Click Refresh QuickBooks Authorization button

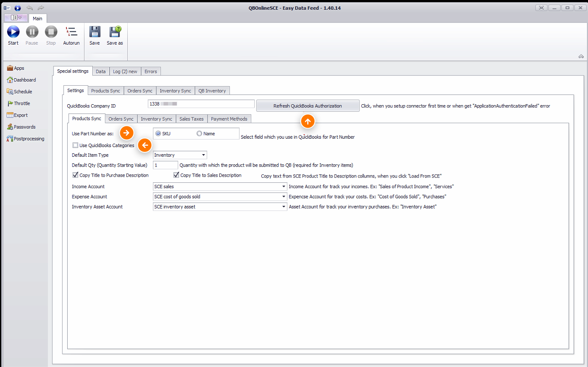(308, 106)
